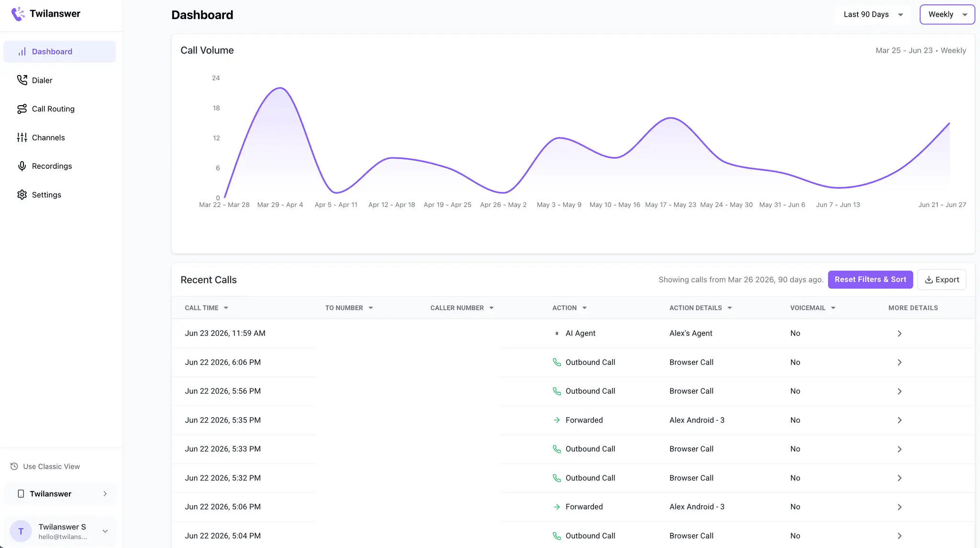Click the Call Routing icon

click(22, 109)
